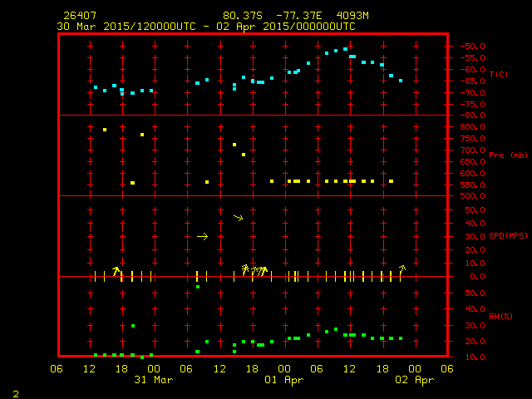
Task: Select the yellow wind arrow near 45 MPS
Action: coord(238,218)
